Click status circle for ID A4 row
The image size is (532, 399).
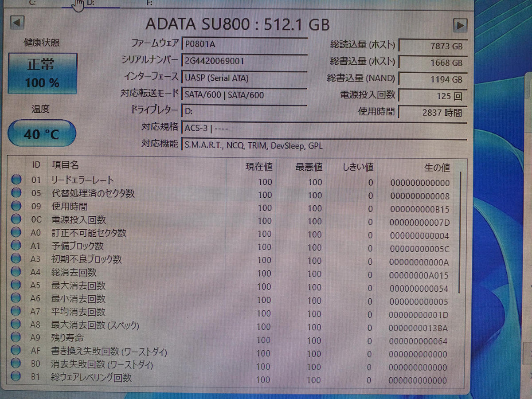tap(16, 272)
